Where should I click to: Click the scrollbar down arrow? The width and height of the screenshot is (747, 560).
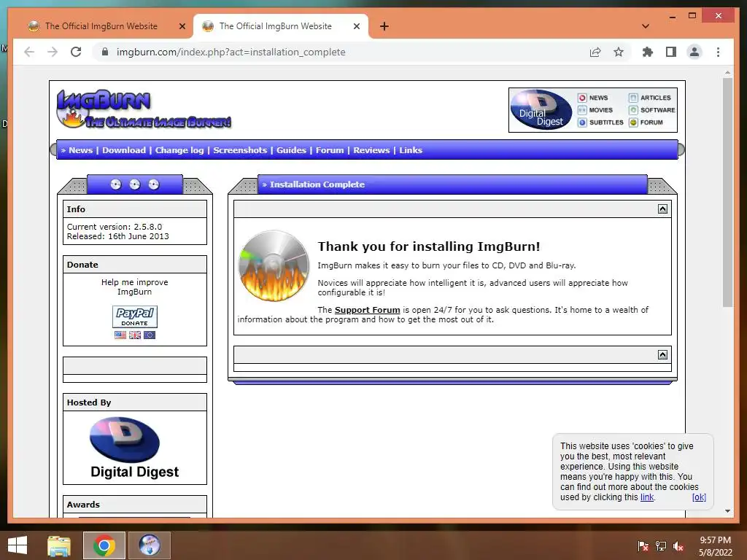727,511
